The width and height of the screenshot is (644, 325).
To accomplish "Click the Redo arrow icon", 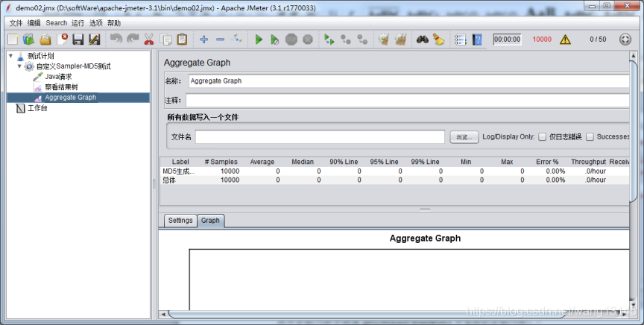I will 133,39.
